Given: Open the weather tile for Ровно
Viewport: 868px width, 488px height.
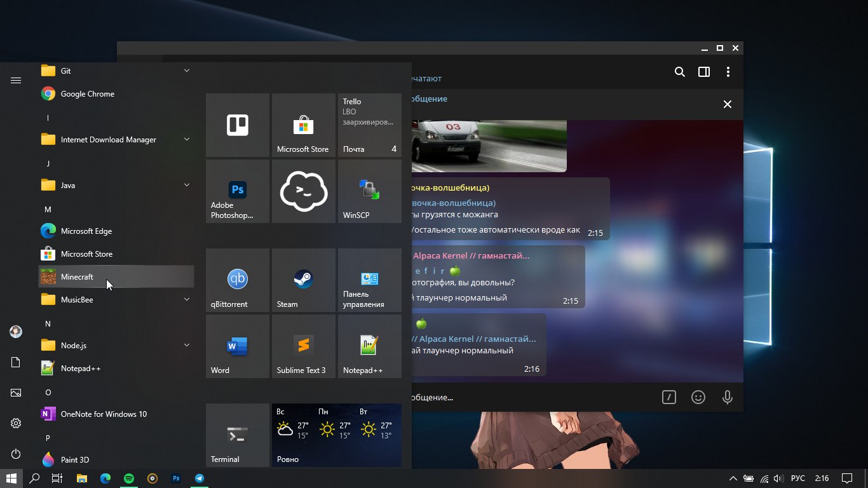Looking at the screenshot, I should point(337,435).
